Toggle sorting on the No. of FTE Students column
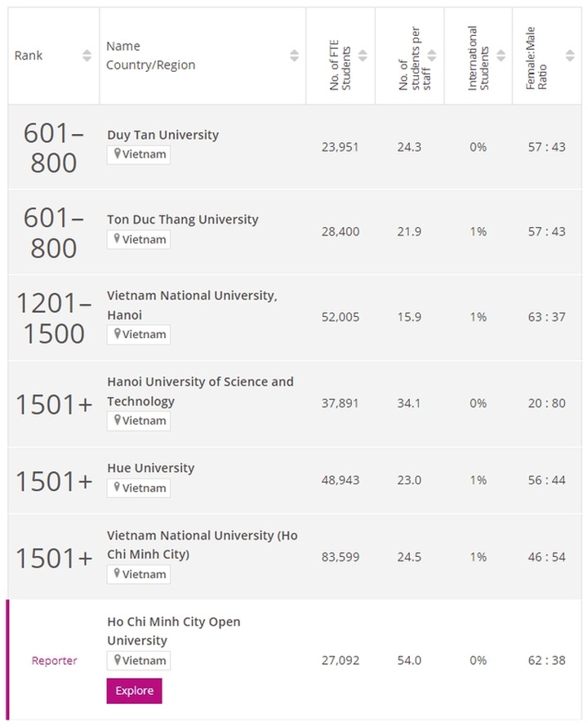 pyautogui.click(x=361, y=57)
